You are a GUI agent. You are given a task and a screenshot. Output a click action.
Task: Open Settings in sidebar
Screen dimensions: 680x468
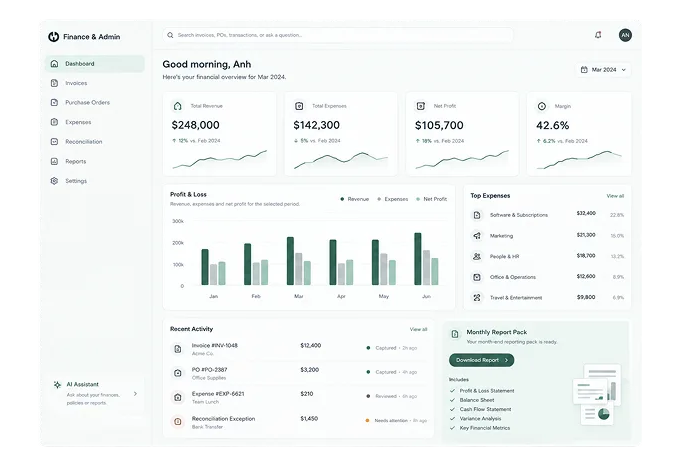[95, 181]
